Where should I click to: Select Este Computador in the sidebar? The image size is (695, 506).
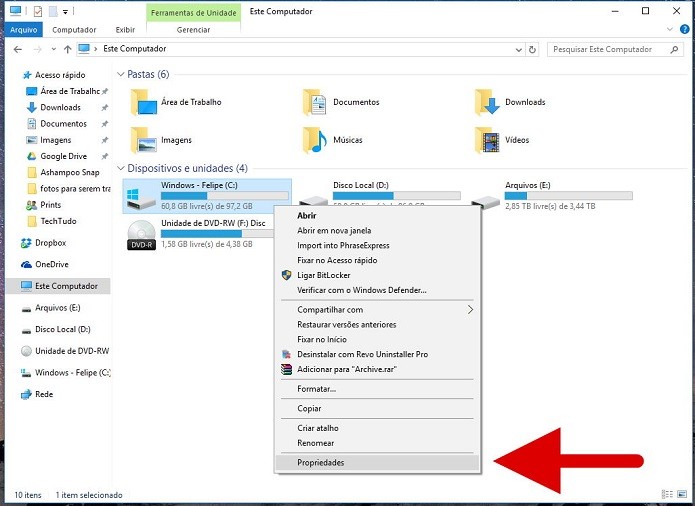click(59, 286)
